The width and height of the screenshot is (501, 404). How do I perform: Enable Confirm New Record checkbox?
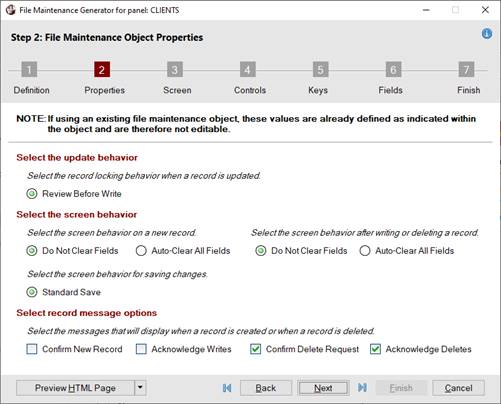click(32, 349)
